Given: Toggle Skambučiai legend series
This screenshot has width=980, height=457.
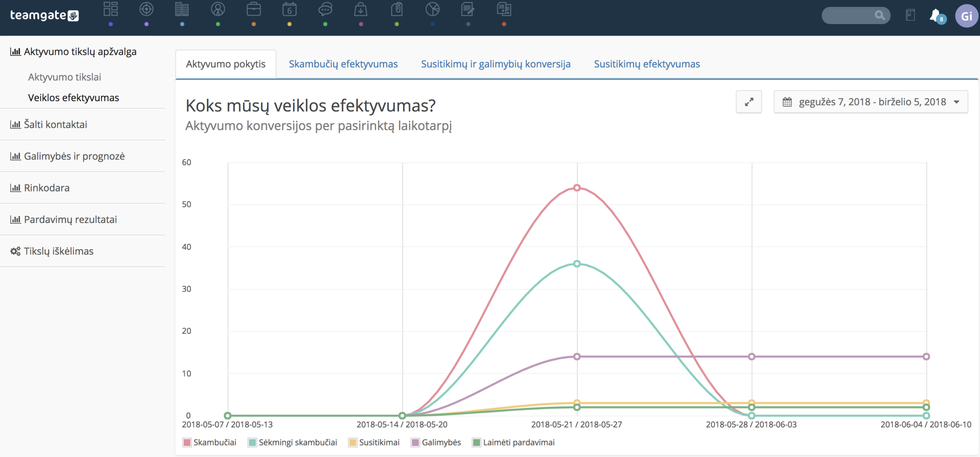Looking at the screenshot, I should [210, 442].
